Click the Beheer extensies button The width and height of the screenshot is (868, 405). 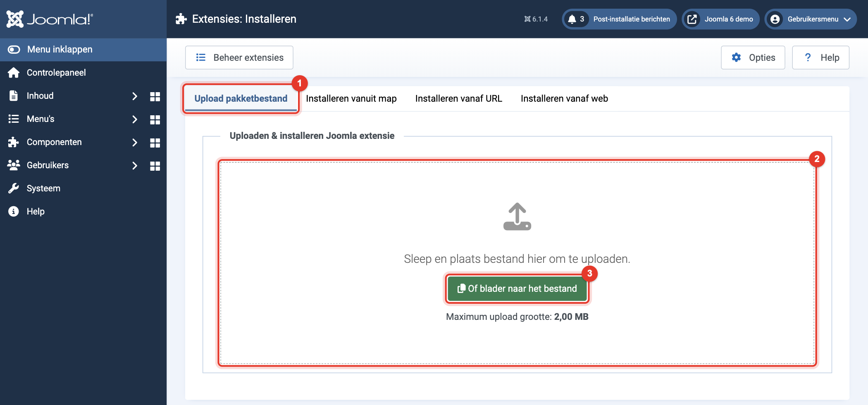click(239, 57)
